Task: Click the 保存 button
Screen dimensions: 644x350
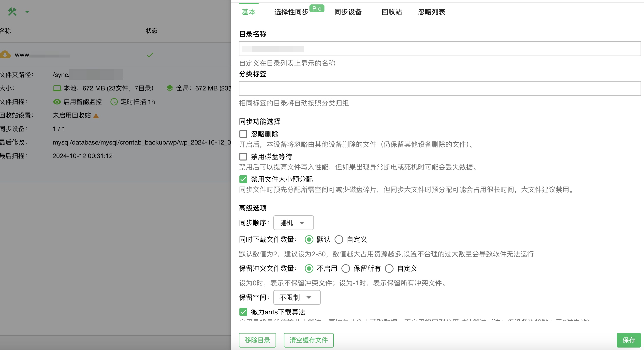Action: click(x=629, y=340)
